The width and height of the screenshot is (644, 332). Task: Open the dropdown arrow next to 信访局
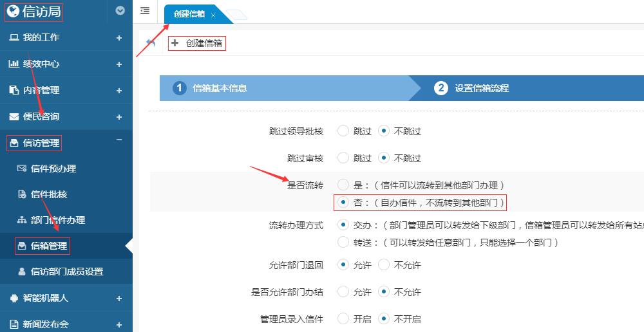click(120, 10)
